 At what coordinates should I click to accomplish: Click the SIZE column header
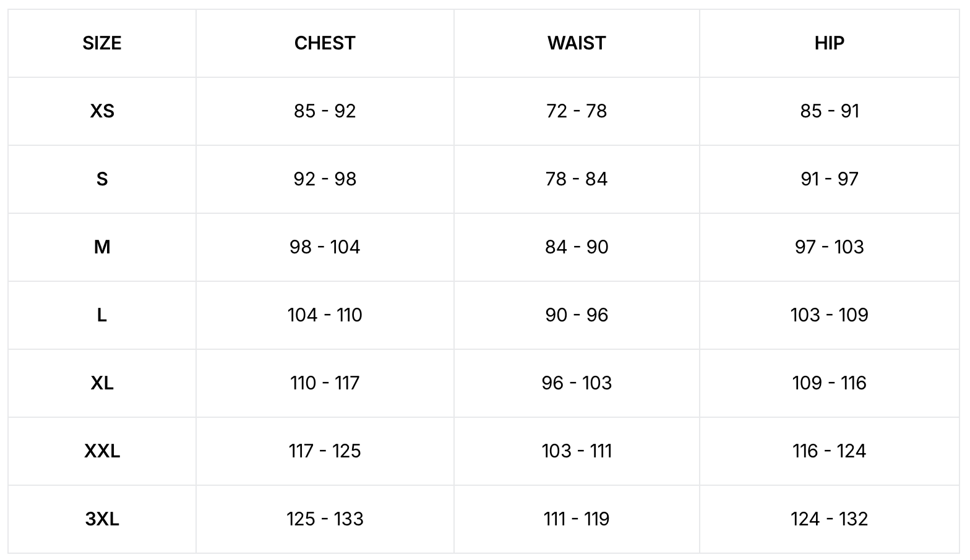102,43
